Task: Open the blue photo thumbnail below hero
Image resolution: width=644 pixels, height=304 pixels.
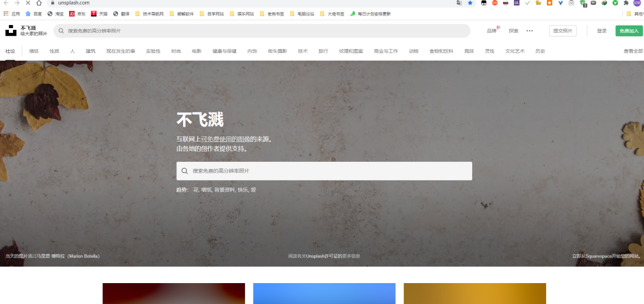Action: click(324, 293)
